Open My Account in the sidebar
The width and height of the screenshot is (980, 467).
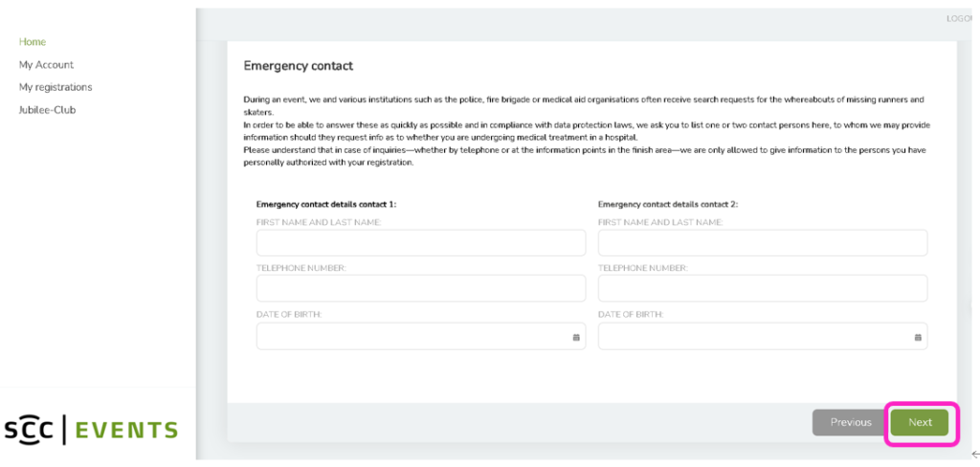[46, 64]
